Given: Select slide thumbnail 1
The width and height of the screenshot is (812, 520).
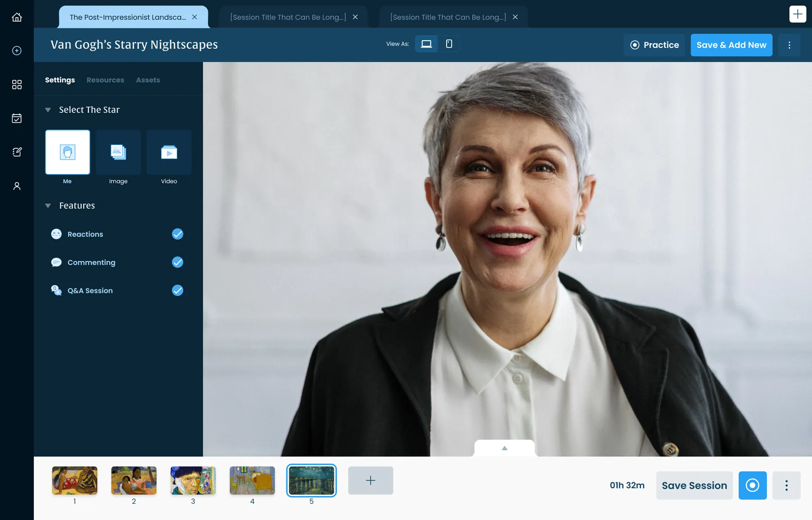Looking at the screenshot, I should (x=75, y=480).
